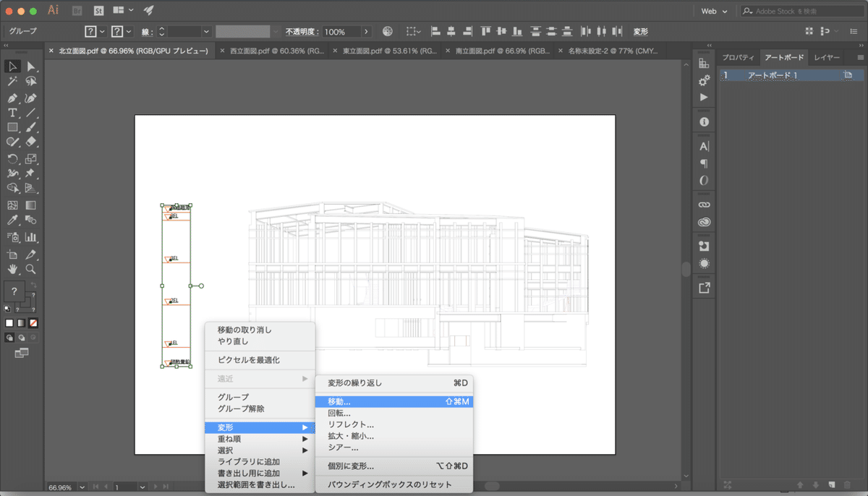Click the 変形 link in control bar
Viewport: 868px width, 496px height.
click(x=641, y=32)
